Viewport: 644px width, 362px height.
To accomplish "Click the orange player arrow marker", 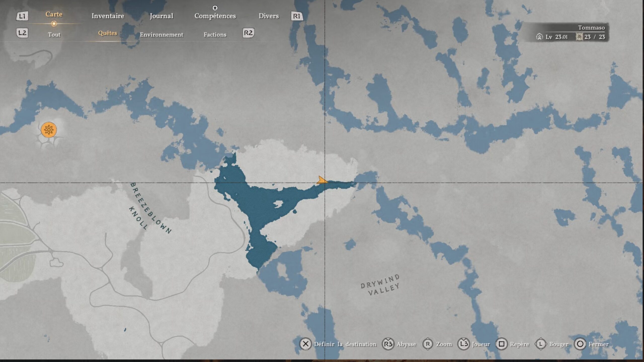I will 321,180.
